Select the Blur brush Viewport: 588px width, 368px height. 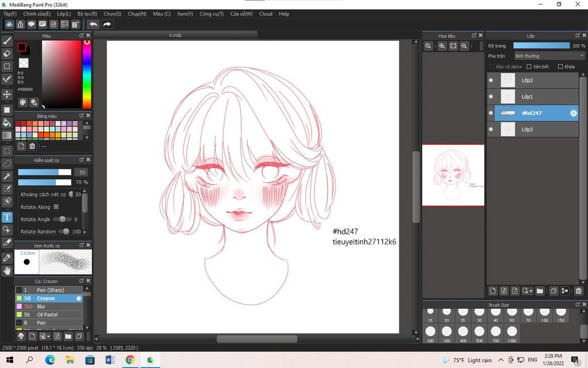[x=49, y=307]
